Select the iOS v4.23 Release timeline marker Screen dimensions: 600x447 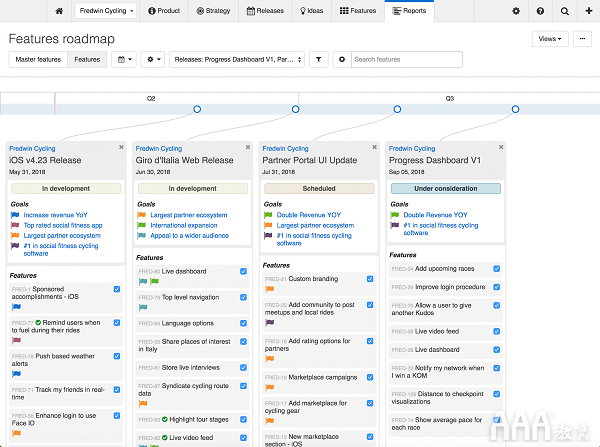click(x=197, y=109)
